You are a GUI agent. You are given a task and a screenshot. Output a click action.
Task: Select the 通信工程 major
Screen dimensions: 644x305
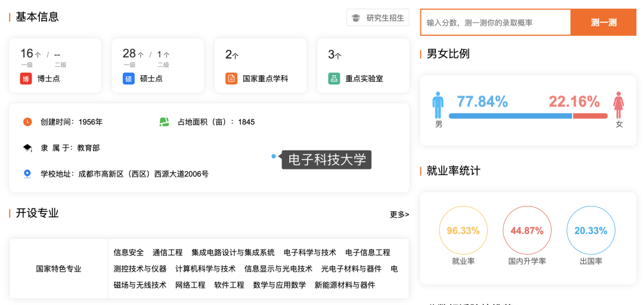pyautogui.click(x=168, y=252)
